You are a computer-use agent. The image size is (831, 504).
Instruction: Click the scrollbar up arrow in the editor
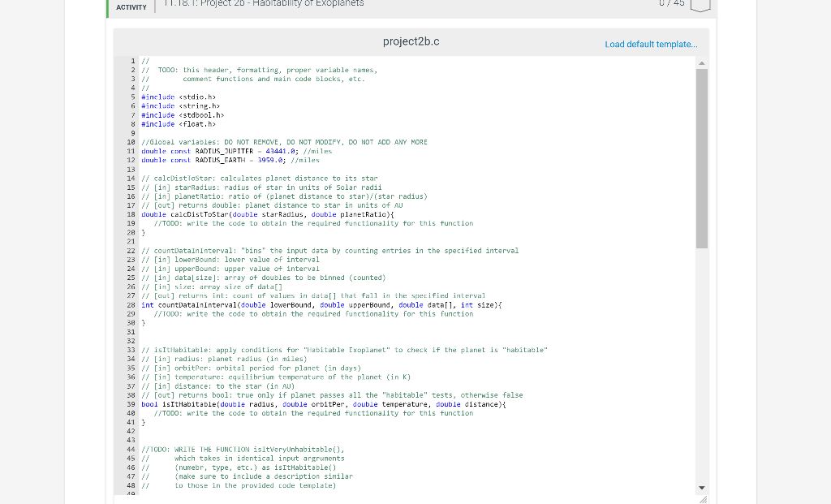pyautogui.click(x=700, y=62)
